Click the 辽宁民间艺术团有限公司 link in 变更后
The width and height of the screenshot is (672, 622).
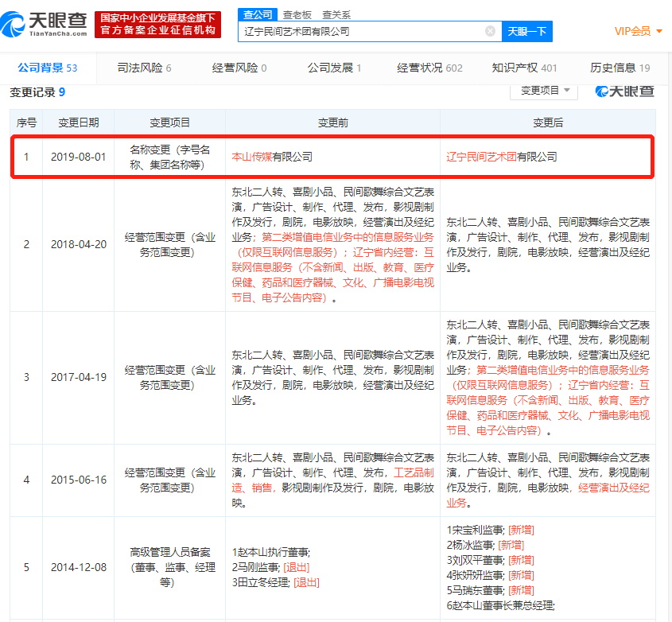(502, 157)
